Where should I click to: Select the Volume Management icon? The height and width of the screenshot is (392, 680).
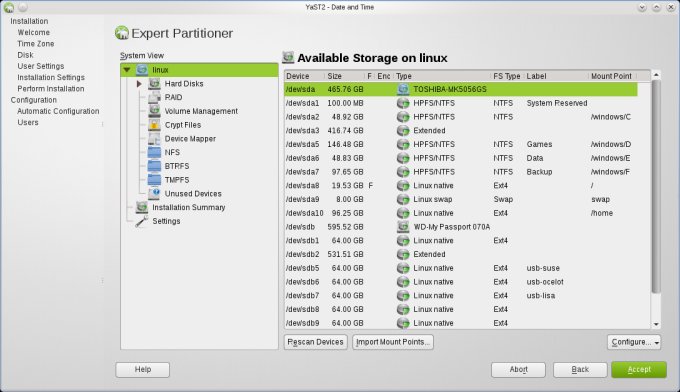coord(154,111)
